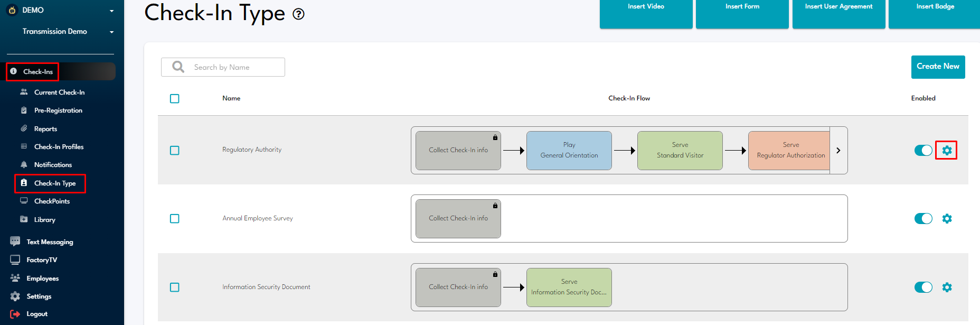
Task: Click lock icon on Regulatory Authority's Collect step
Action: (495, 137)
